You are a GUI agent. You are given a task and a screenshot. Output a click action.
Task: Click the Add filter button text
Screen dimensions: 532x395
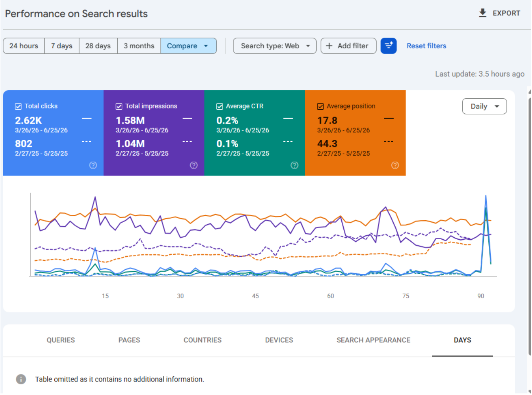[353, 46]
